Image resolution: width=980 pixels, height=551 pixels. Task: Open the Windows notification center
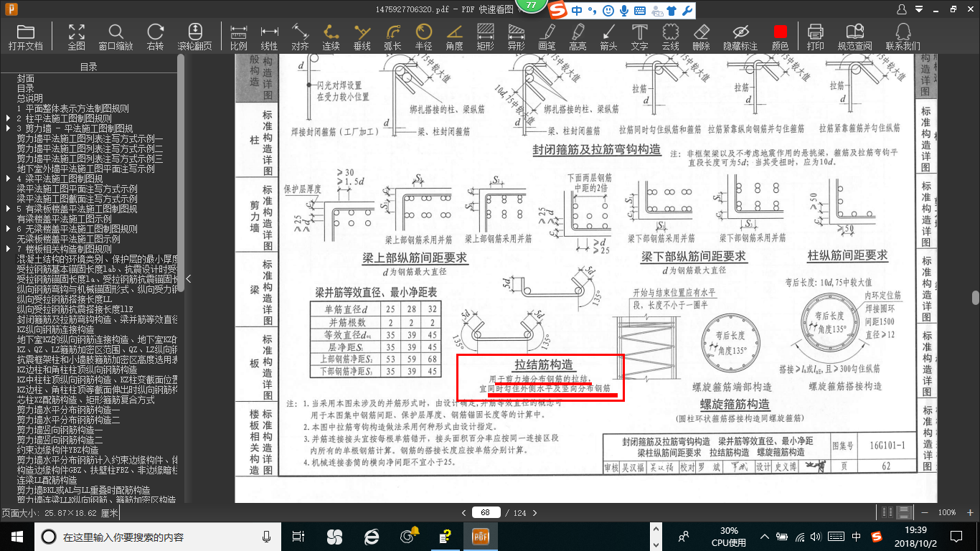point(956,537)
